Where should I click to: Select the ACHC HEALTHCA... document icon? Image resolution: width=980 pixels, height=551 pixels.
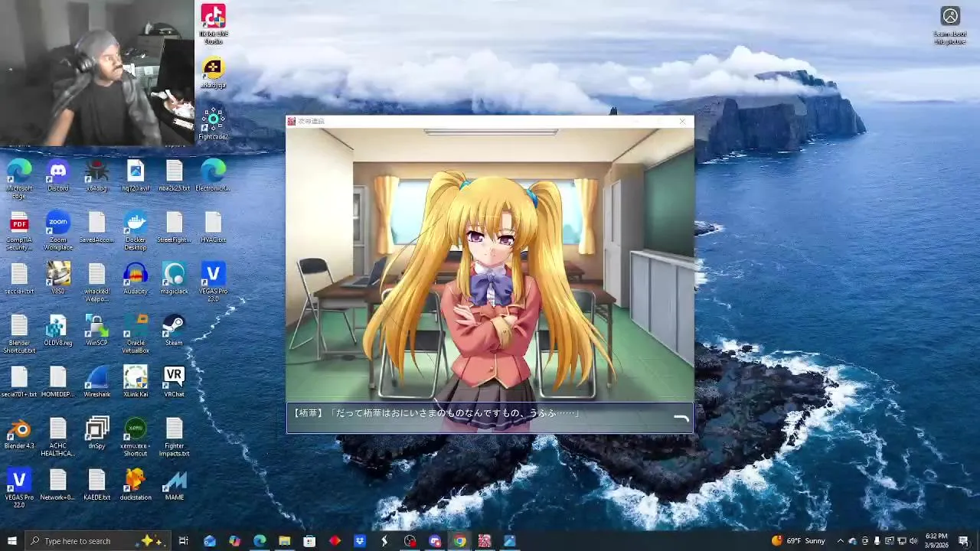pos(58,437)
